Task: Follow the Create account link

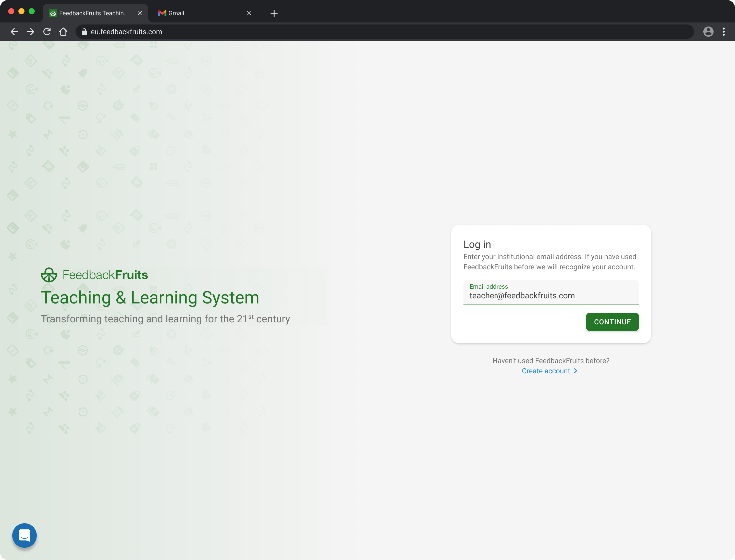Action: (546, 371)
